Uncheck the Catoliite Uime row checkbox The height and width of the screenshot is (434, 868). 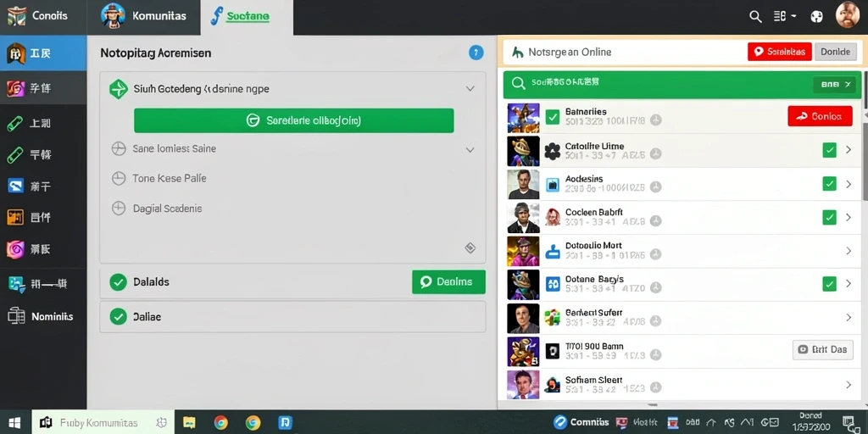pyautogui.click(x=829, y=150)
